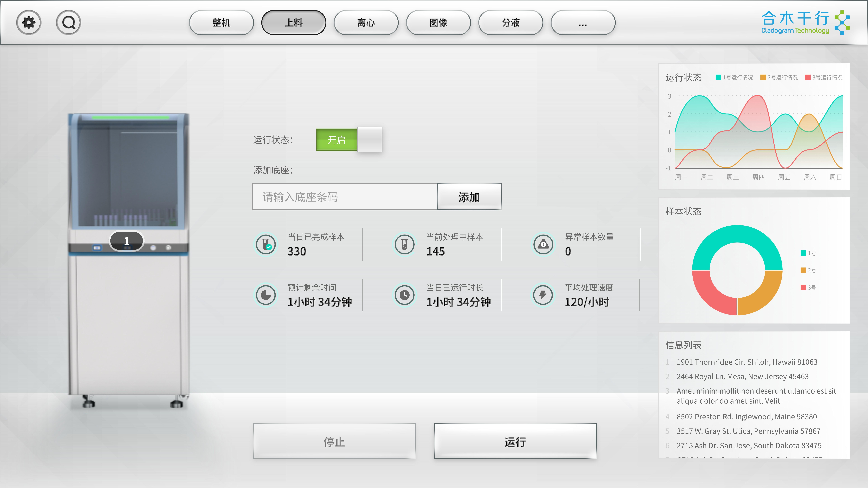The height and width of the screenshot is (488, 868).
Task: Click the 添加 button
Action: (x=469, y=197)
